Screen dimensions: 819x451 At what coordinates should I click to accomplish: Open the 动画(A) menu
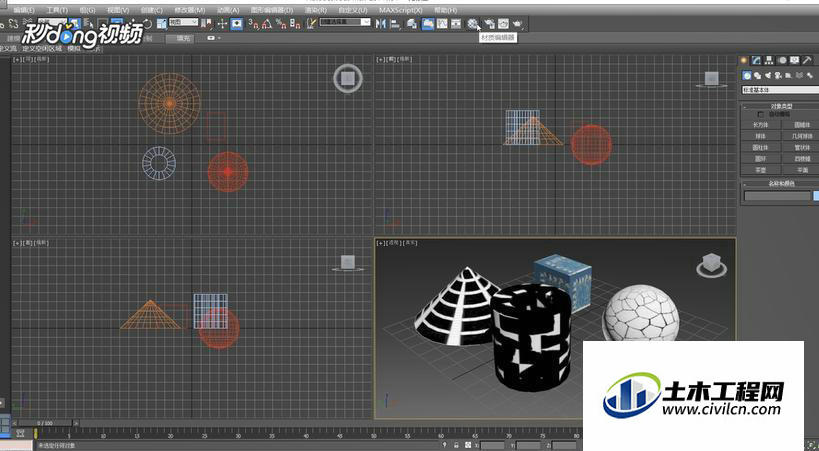(228, 10)
